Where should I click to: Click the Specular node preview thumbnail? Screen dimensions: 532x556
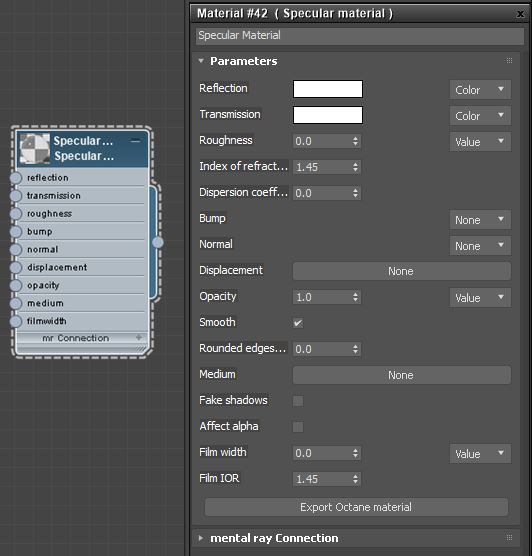point(35,148)
